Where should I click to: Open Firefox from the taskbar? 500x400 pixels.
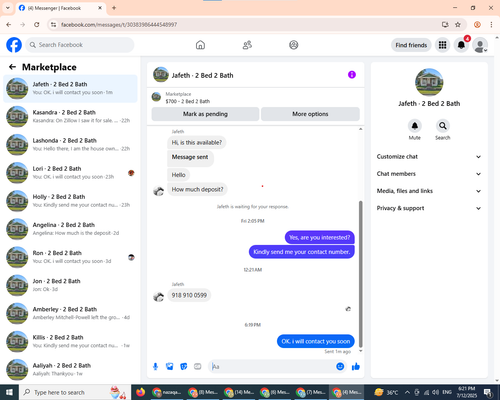141,392
